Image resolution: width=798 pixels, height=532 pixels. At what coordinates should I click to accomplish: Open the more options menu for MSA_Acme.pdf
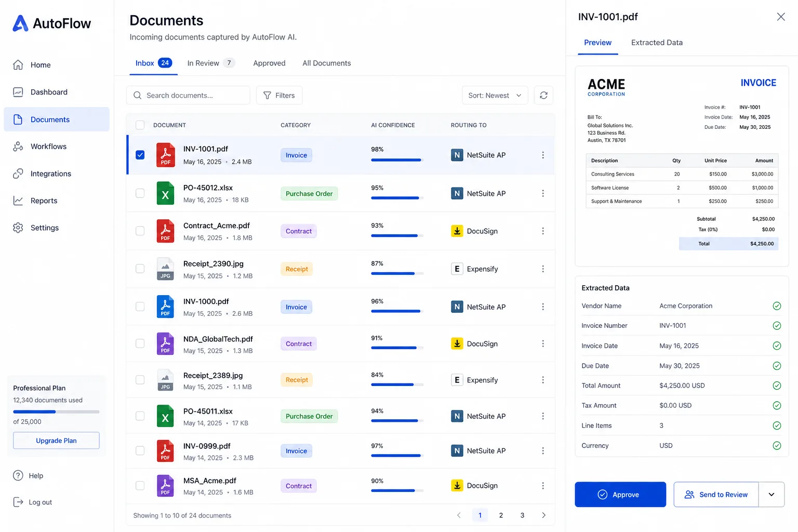543,485
